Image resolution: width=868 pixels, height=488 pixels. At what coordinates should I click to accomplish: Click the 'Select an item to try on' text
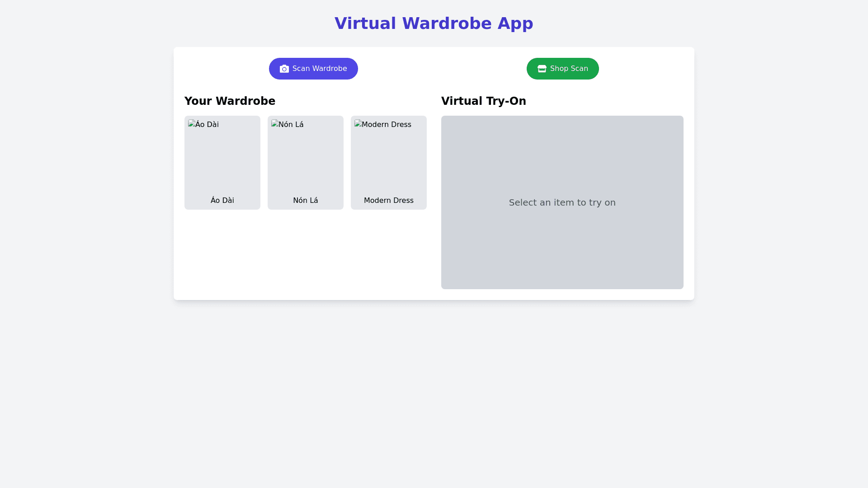pos(562,202)
